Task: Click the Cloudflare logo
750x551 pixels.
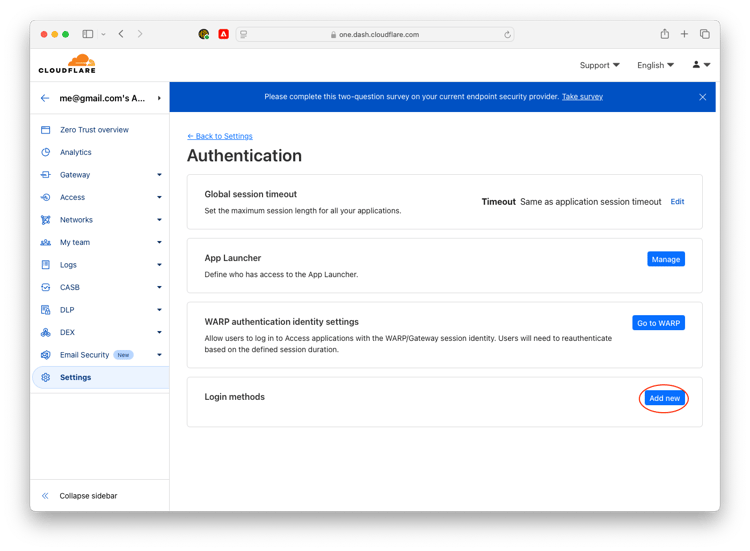Action: 67,64
